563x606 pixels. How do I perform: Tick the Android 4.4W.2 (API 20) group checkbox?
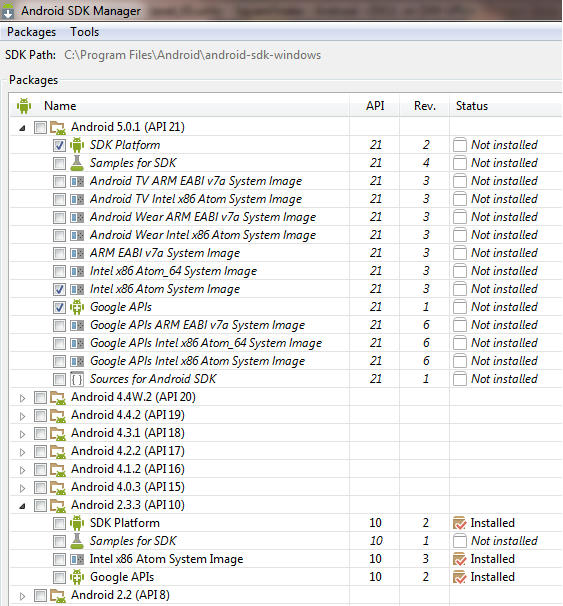click(x=40, y=397)
